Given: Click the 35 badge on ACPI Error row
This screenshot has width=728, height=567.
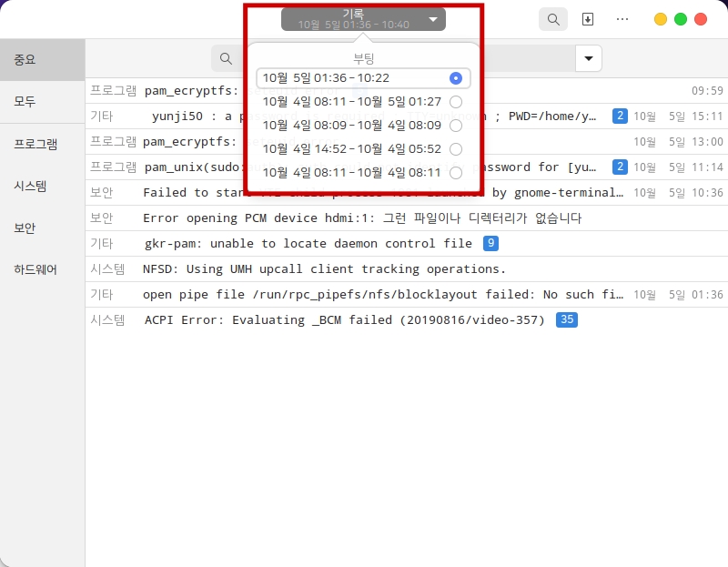Looking at the screenshot, I should pyautogui.click(x=567, y=319).
